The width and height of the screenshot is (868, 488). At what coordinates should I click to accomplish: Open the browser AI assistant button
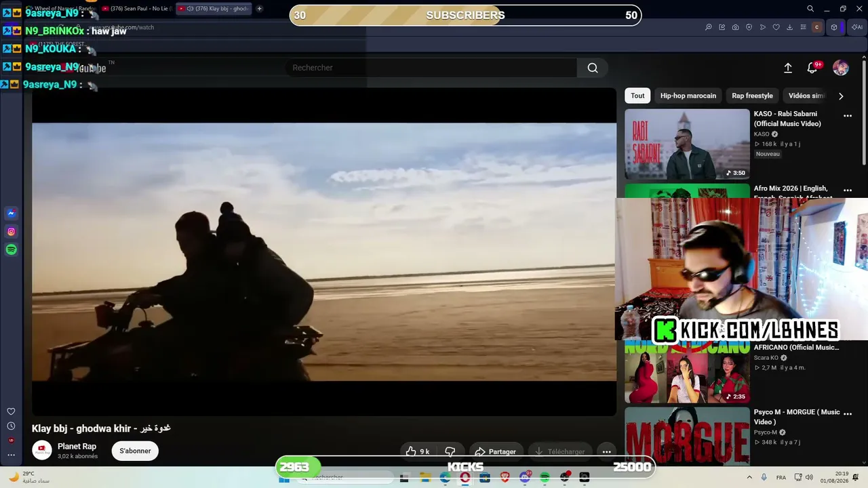[x=857, y=27]
